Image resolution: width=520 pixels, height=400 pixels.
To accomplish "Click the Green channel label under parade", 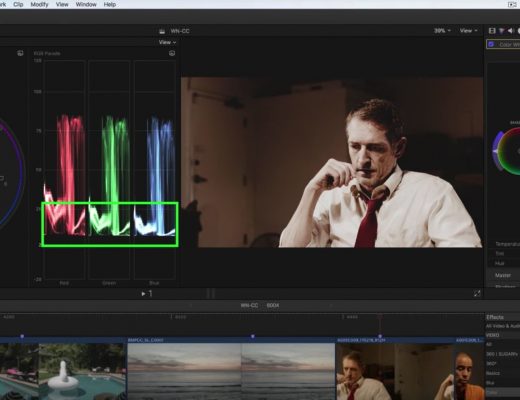I will [109, 283].
